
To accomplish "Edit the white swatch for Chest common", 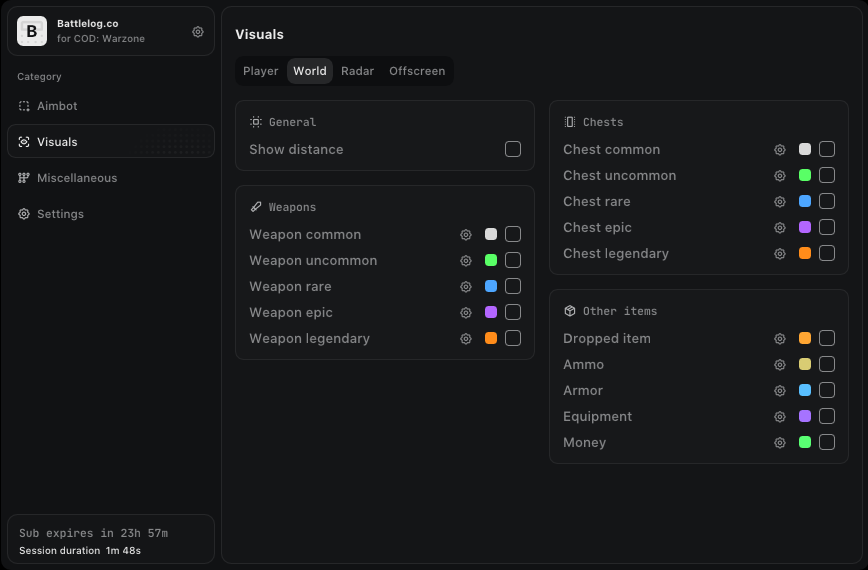I will coord(805,149).
